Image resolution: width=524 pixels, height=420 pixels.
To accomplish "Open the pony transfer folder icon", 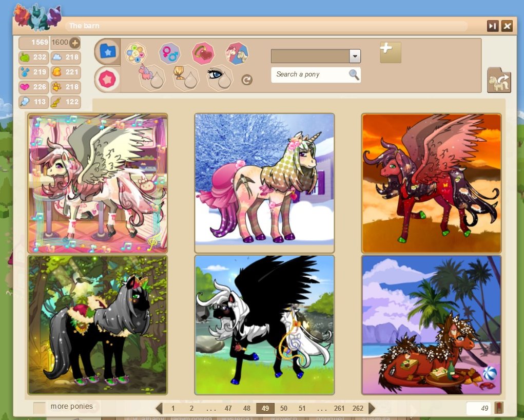I will [x=499, y=80].
